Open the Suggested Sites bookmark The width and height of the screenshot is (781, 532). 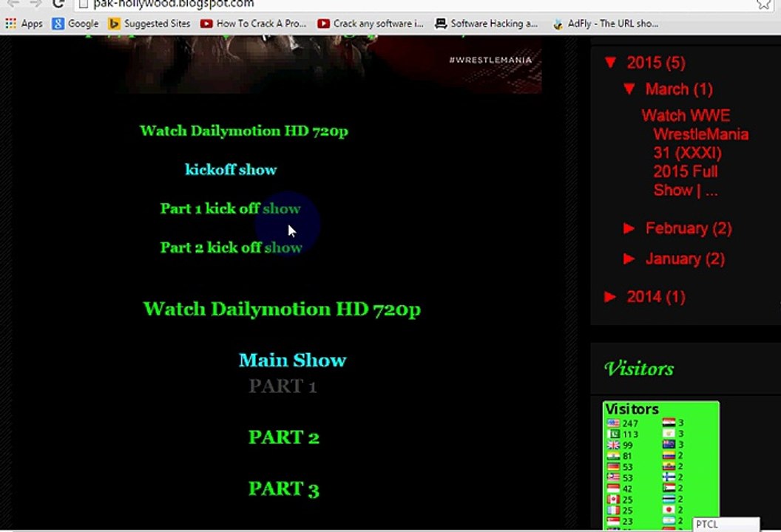149,24
